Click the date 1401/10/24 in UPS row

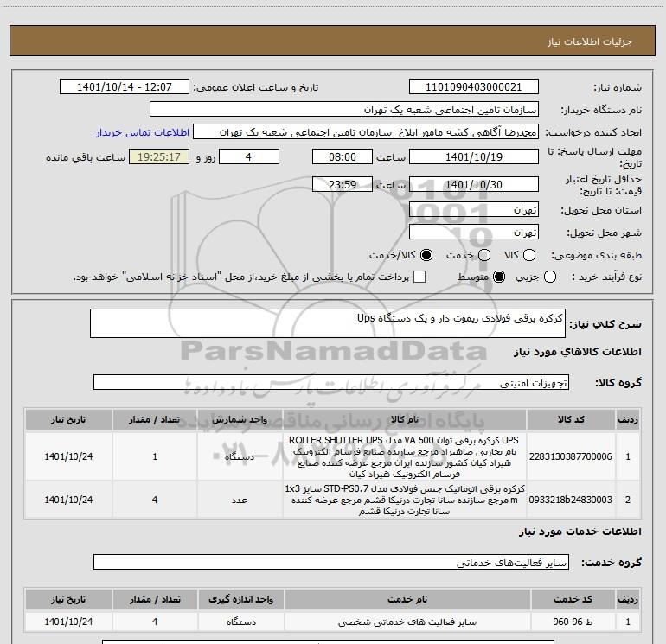[x=68, y=456]
